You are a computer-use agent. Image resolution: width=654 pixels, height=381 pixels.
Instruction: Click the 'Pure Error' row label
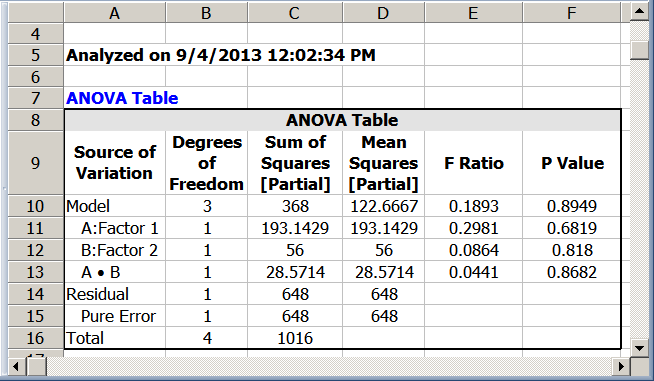118,316
